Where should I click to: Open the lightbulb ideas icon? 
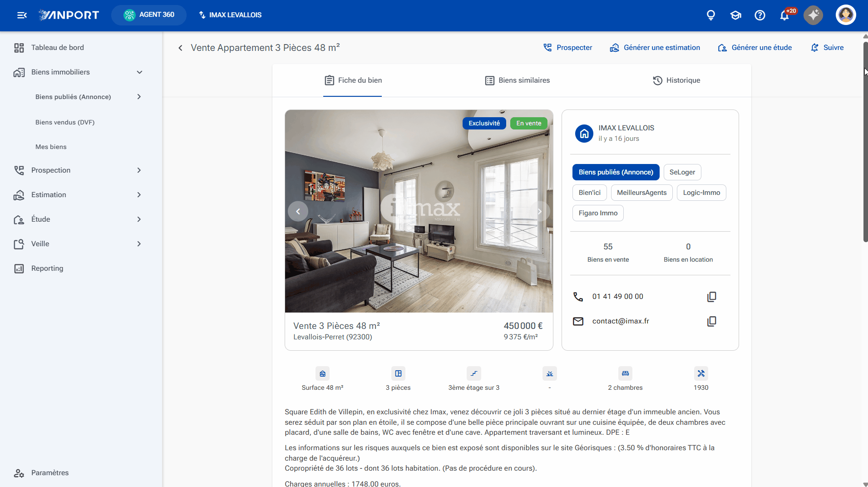pyautogui.click(x=711, y=15)
